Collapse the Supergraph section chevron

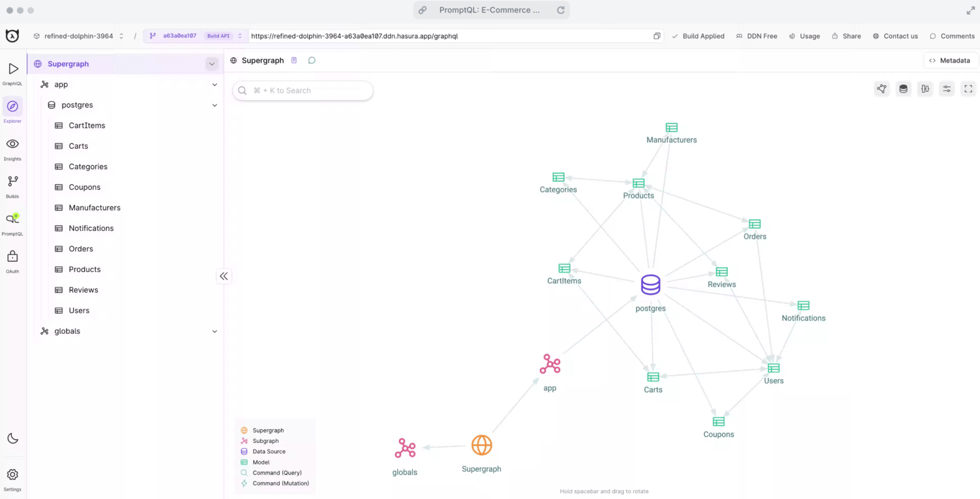(211, 64)
